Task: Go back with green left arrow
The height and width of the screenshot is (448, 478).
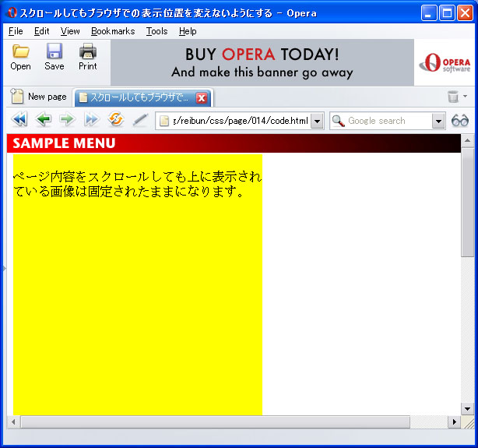Action: 44,120
